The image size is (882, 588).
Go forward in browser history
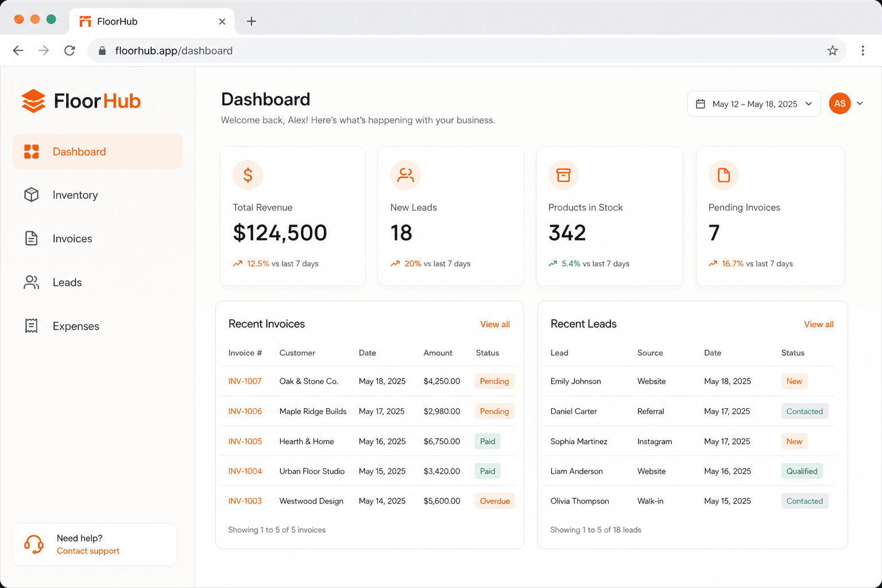(x=44, y=51)
